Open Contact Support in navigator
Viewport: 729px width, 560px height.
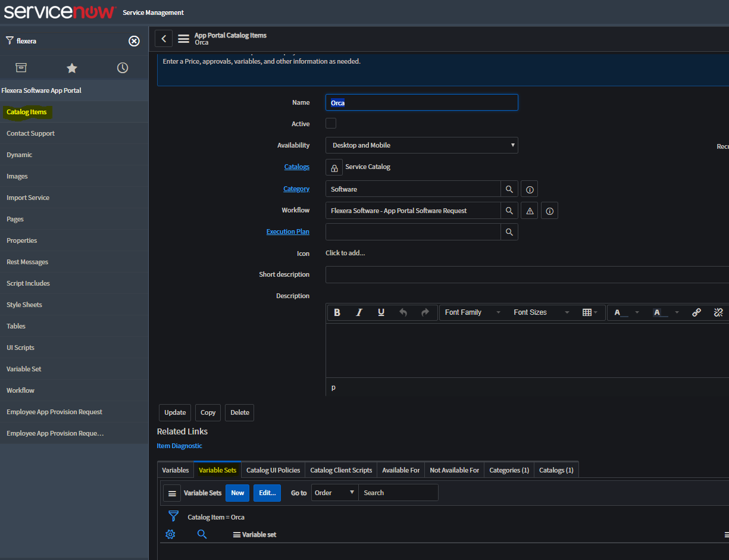[x=31, y=133]
